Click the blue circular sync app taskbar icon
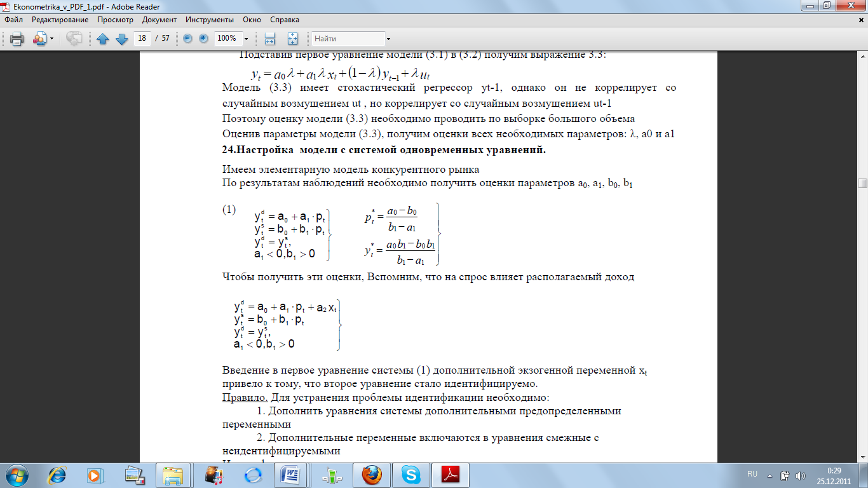This screenshot has height=488, width=868. pyautogui.click(x=252, y=475)
